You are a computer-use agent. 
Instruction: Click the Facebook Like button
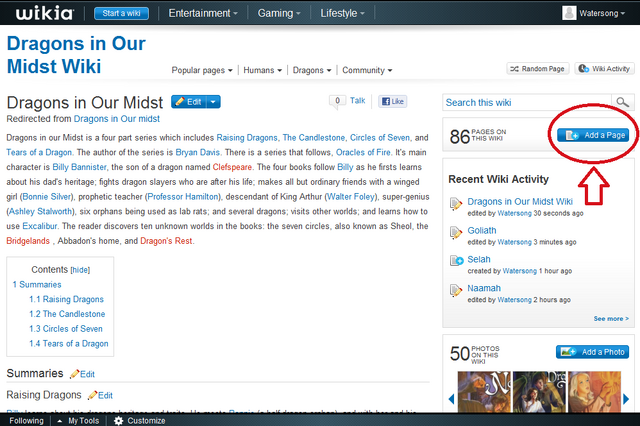click(x=393, y=101)
